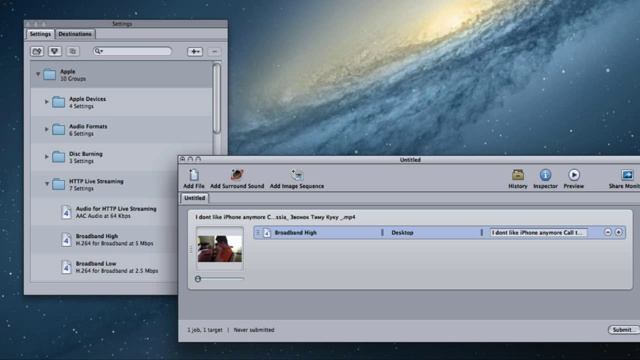The height and width of the screenshot is (360, 640).
Task: Click the Disc Burning folder icon
Action: click(58, 157)
